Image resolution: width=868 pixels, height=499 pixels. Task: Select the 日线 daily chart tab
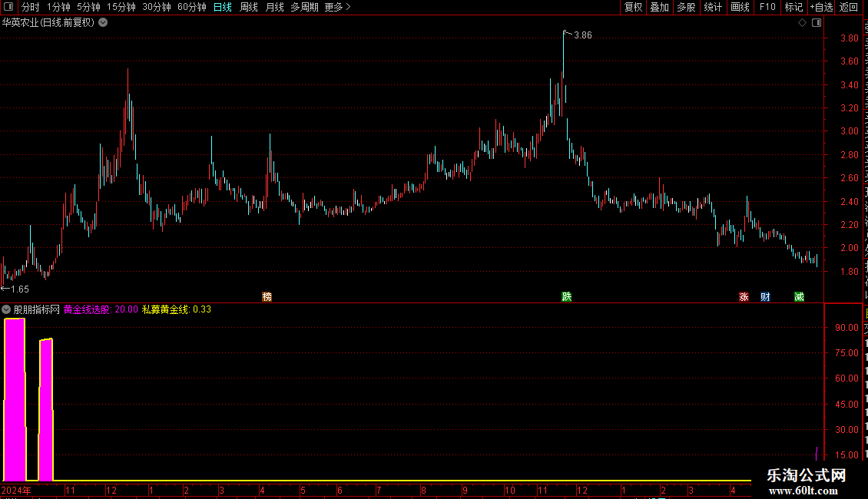coord(223,7)
